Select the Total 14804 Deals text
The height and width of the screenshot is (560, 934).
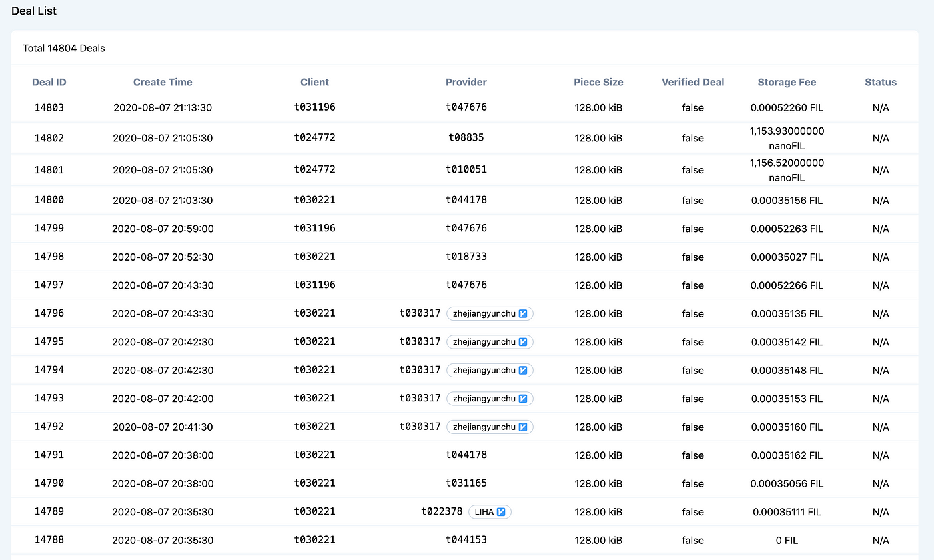(x=64, y=48)
